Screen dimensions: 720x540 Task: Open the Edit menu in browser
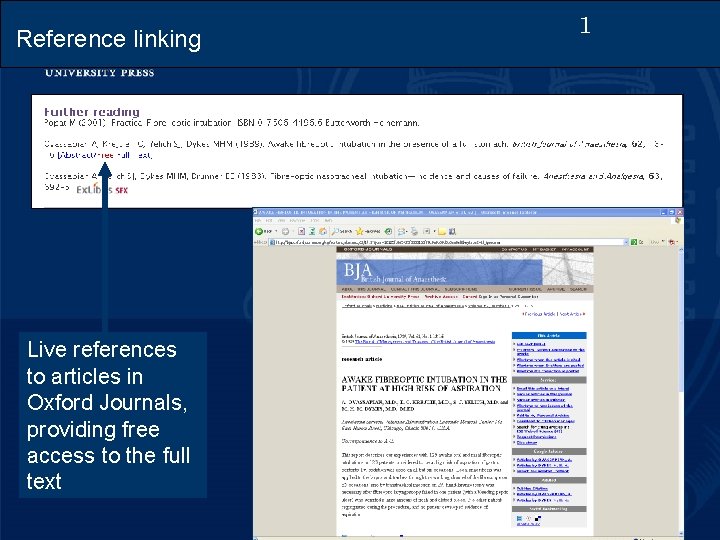(x=269, y=220)
